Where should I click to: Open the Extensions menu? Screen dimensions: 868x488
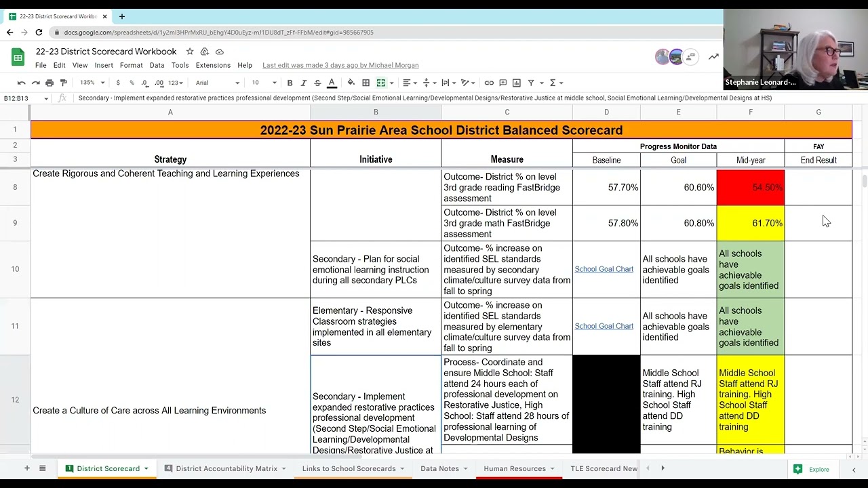(213, 65)
